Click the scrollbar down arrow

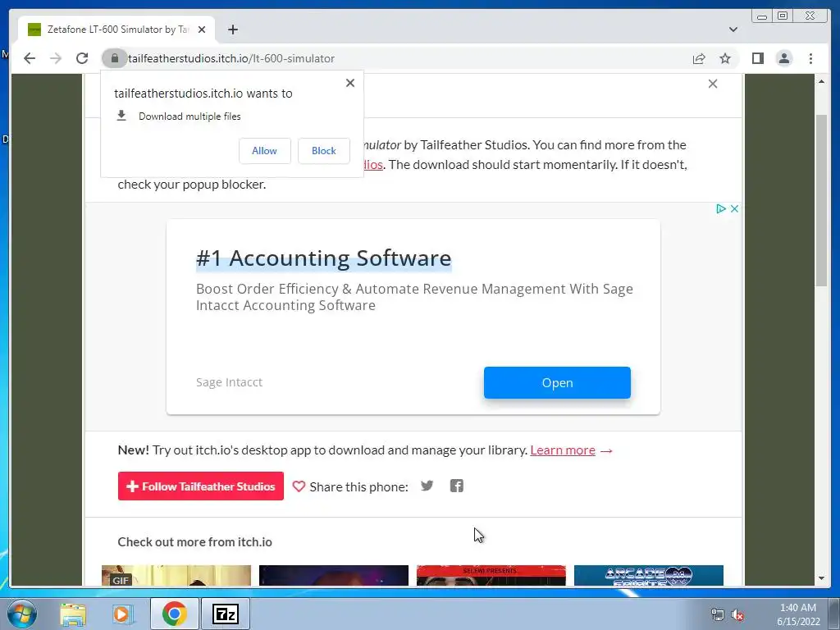pyautogui.click(x=821, y=578)
